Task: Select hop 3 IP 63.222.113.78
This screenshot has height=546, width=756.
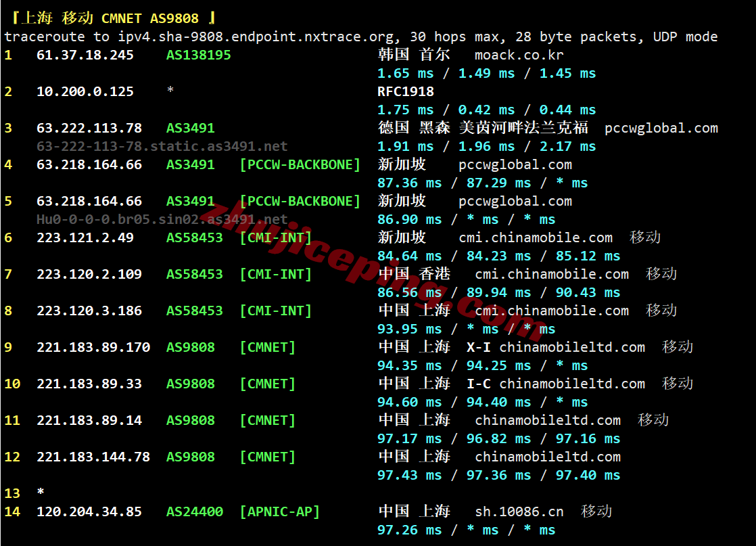Action: pos(89,128)
